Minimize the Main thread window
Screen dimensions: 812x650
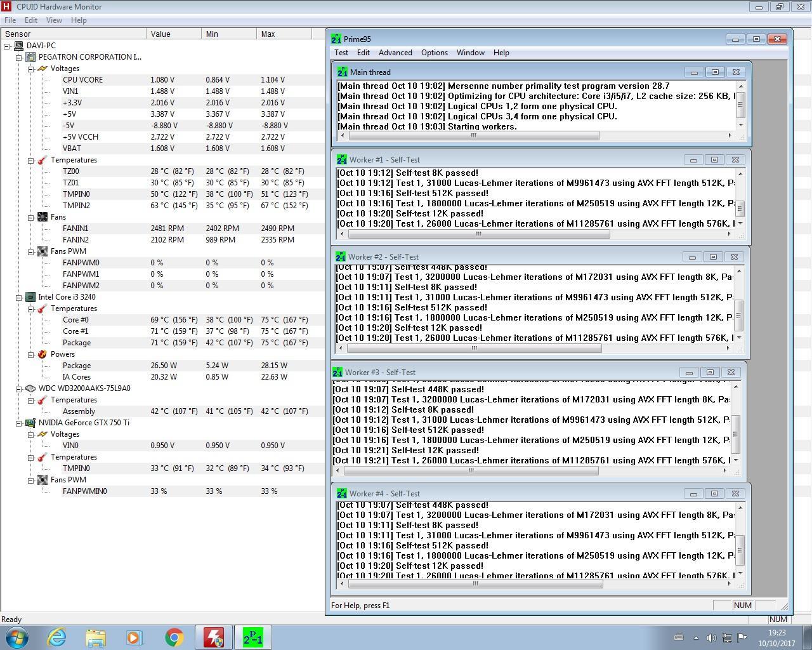(x=694, y=72)
